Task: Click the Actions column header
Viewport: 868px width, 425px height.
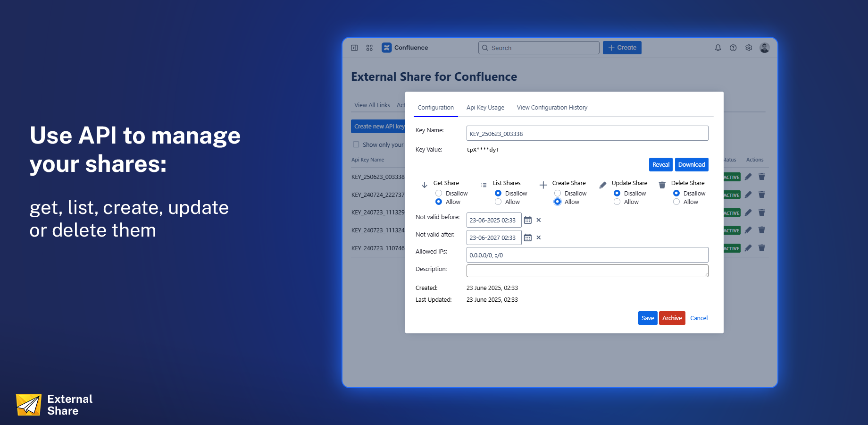Action: coord(755,160)
